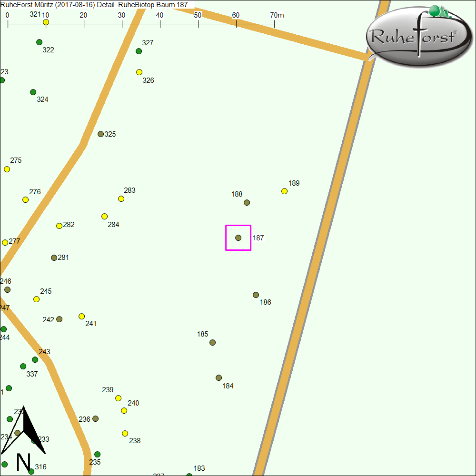Pick tree marker 186
Screen dimensions: 476x476
[x=256, y=295]
